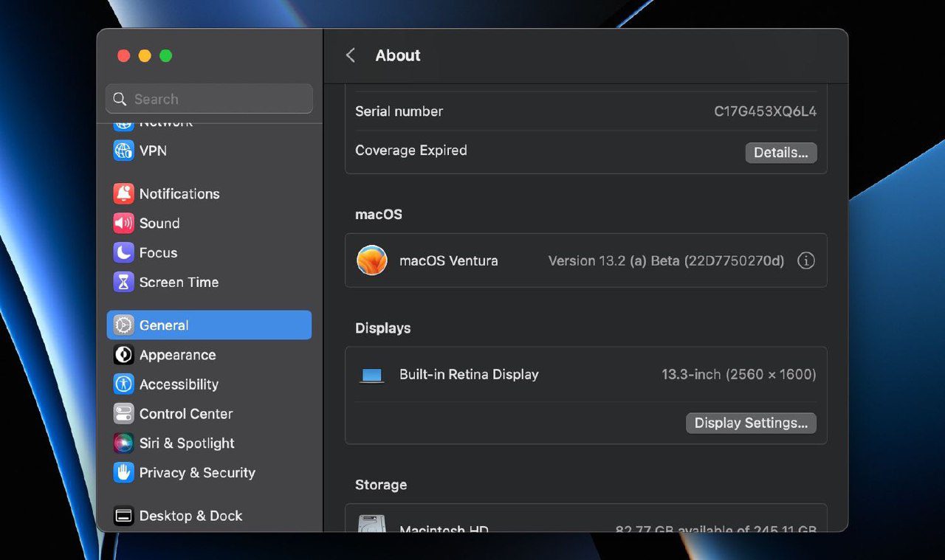Open the macOS version info icon
This screenshot has width=945, height=560.
click(x=806, y=260)
